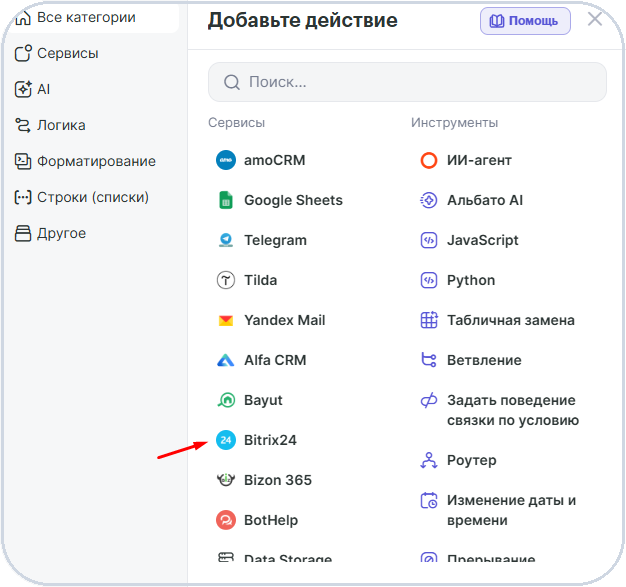
Task: Click the AI sparkle category icon
Action: click(23, 89)
